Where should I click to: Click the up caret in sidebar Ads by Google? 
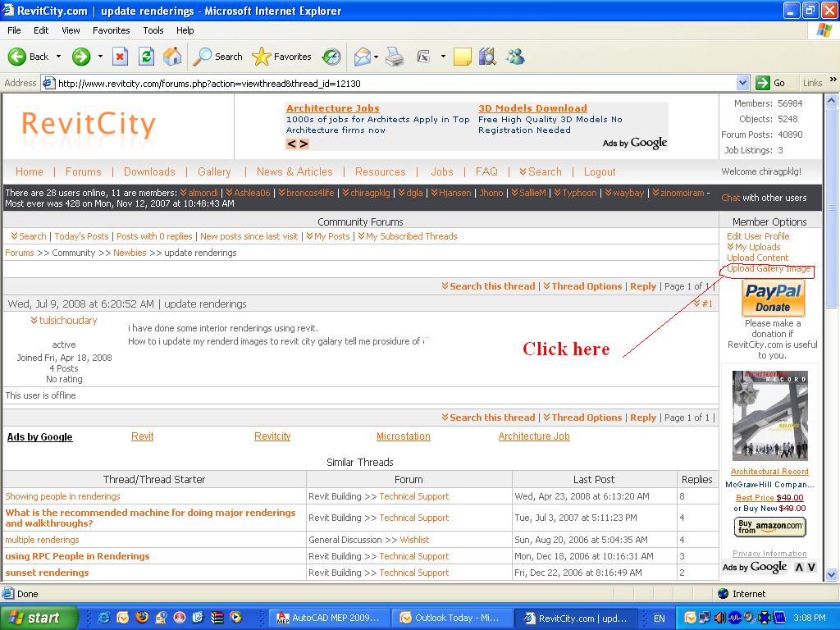(x=799, y=567)
